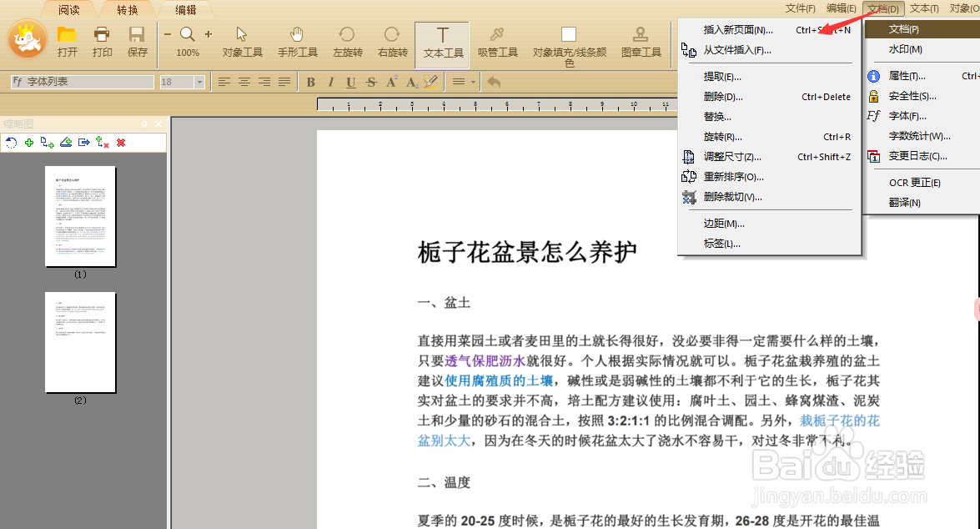Image resolution: width=980 pixels, height=529 pixels.
Task: Choose 删除裁切(V)... menu entry
Action: (x=769, y=196)
